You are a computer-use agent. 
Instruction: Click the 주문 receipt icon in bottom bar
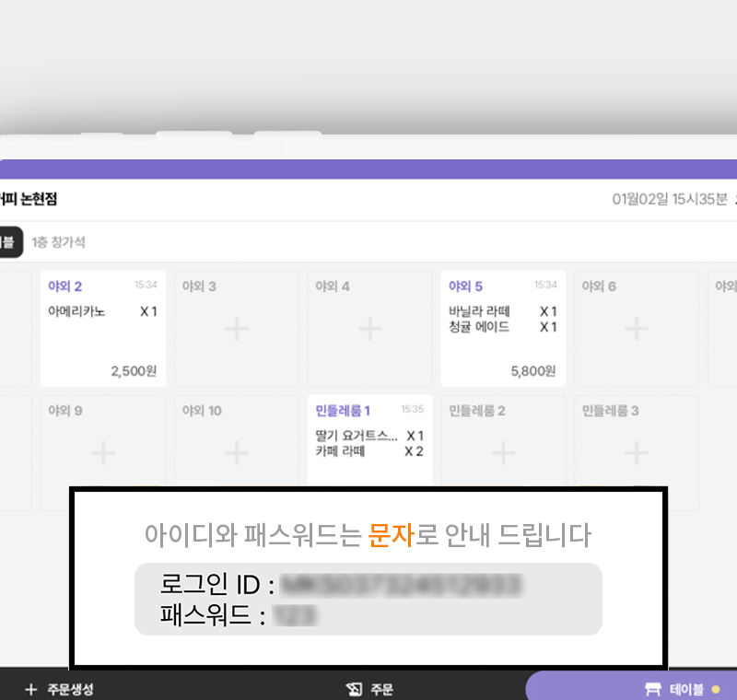click(353, 689)
